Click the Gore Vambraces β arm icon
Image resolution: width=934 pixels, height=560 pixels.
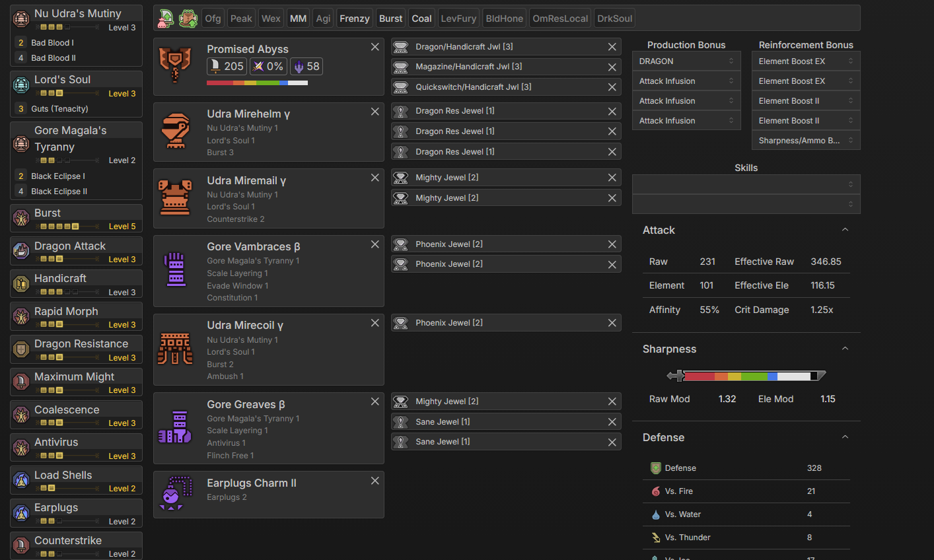175,270
